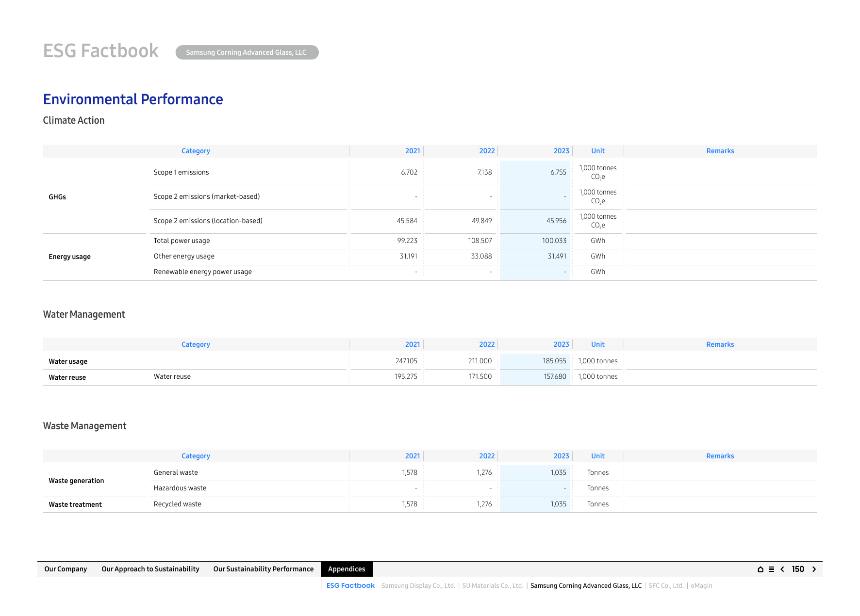Select the Appendices tab
Viewport: 860px width, 616px height.
[347, 569]
